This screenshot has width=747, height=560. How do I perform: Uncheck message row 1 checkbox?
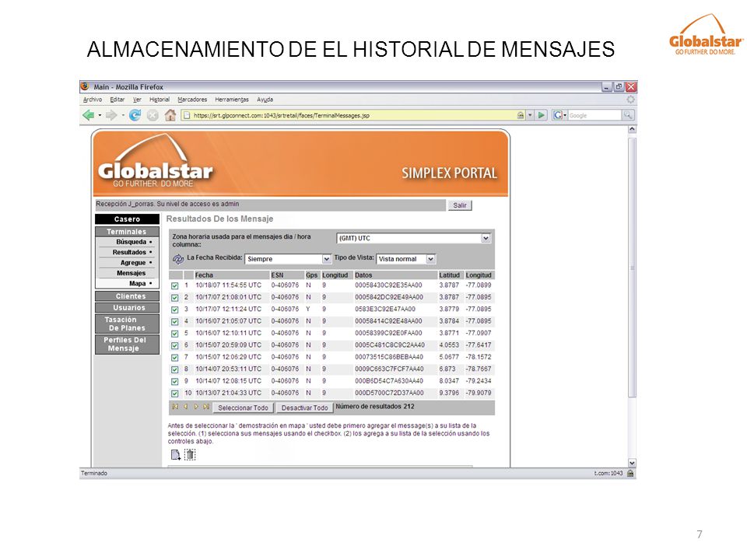point(175,285)
